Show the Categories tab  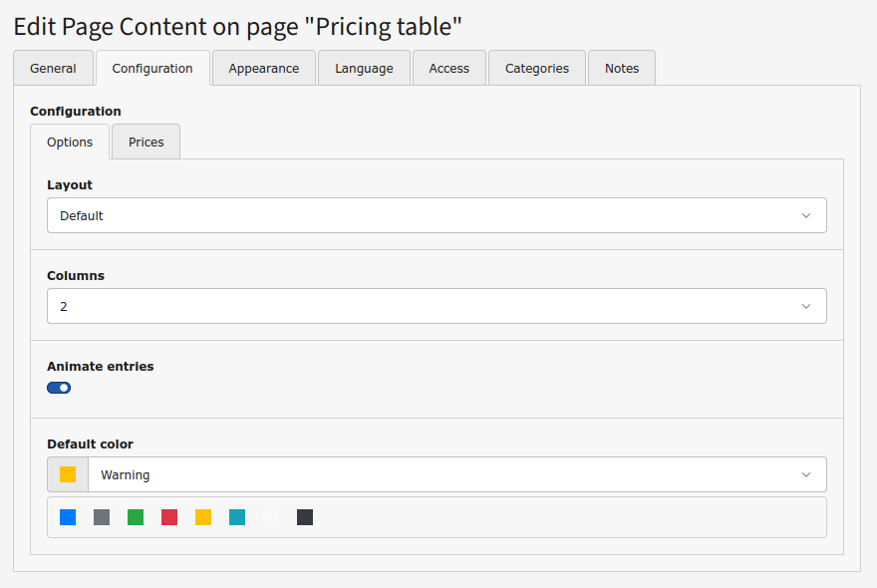pos(536,68)
